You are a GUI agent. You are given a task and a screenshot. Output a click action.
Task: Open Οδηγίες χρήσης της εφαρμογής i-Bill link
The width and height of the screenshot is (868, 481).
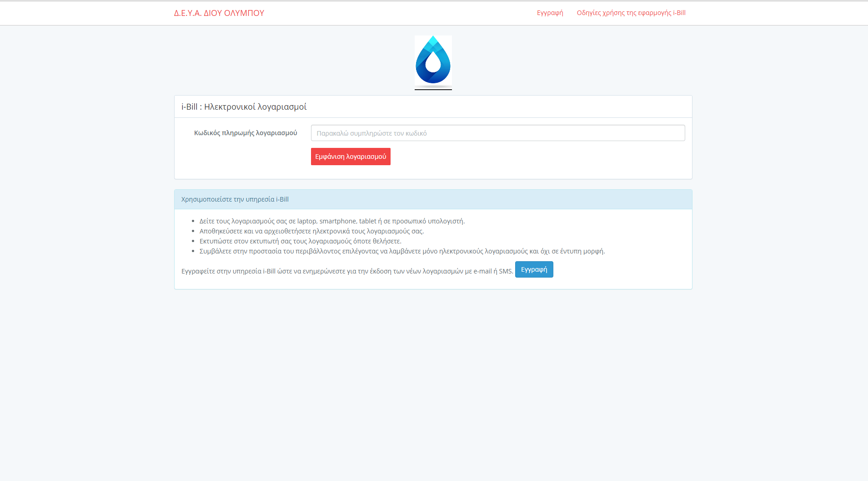631,13
